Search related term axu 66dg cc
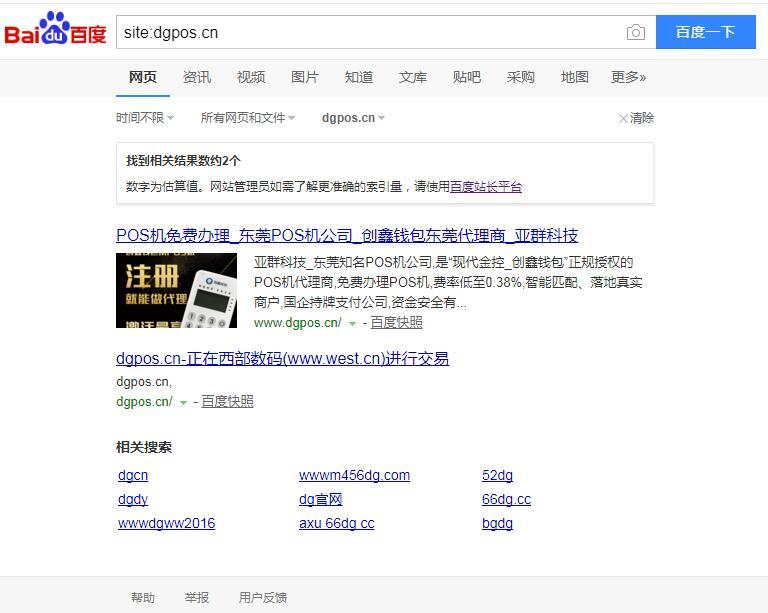This screenshot has width=768, height=613. [336, 523]
